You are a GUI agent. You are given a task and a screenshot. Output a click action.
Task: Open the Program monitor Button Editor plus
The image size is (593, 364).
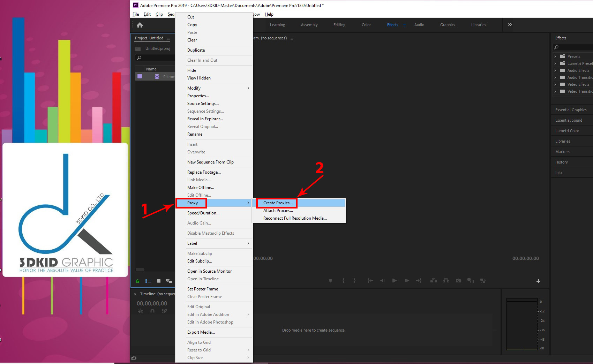(x=538, y=281)
